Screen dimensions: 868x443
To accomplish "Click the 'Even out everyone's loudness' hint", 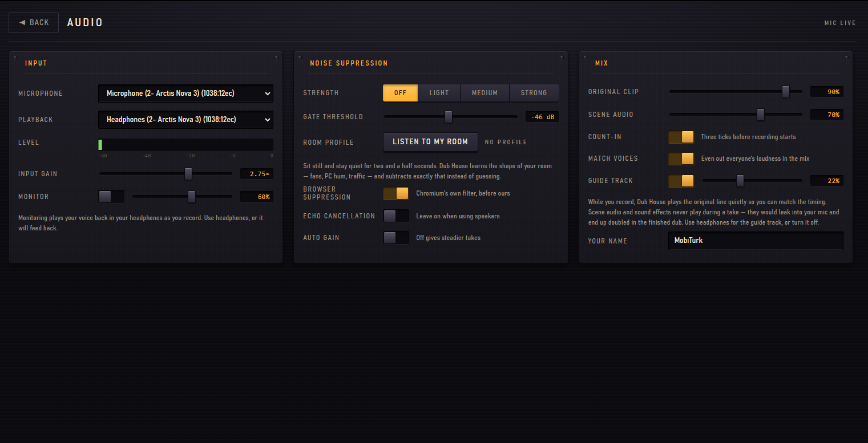I will point(755,158).
